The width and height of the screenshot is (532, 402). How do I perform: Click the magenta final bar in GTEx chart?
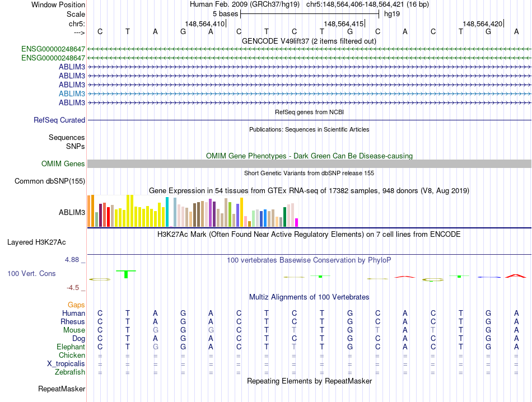point(297,222)
